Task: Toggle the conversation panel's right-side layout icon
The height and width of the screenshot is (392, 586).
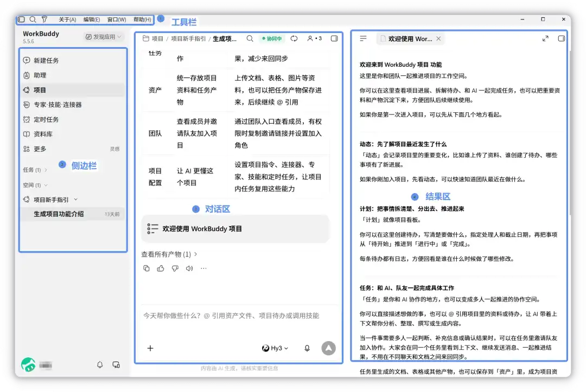Action: click(x=334, y=38)
